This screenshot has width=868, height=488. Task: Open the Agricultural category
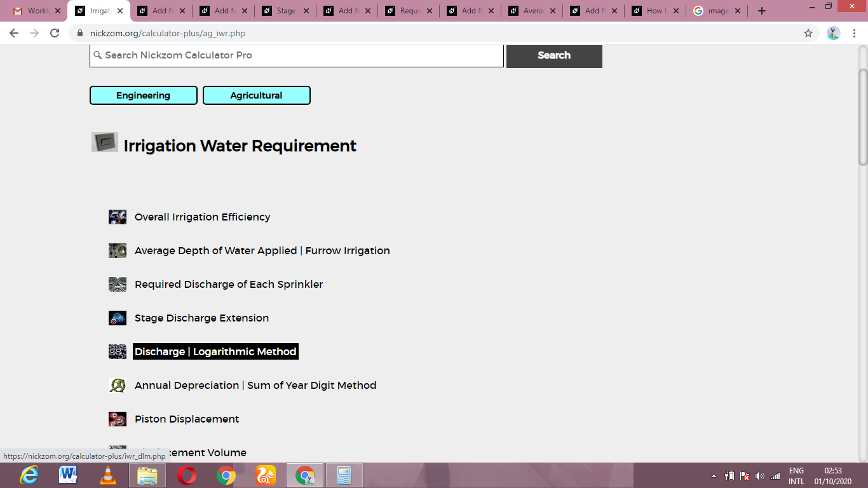(x=257, y=95)
